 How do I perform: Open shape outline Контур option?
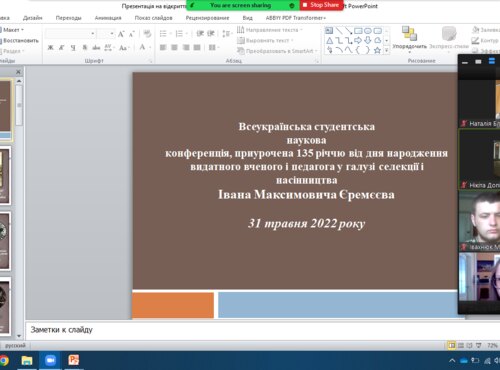point(486,41)
